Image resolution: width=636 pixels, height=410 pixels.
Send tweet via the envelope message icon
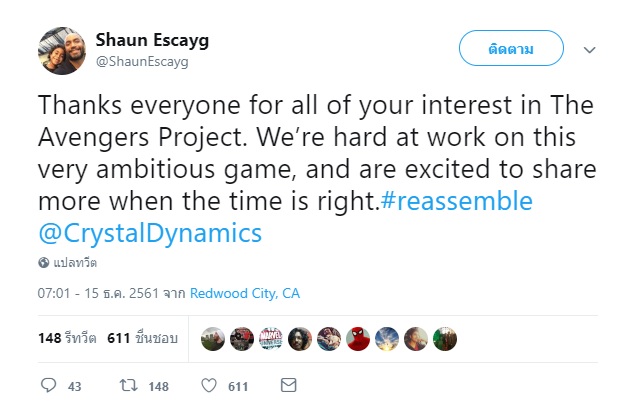(288, 385)
